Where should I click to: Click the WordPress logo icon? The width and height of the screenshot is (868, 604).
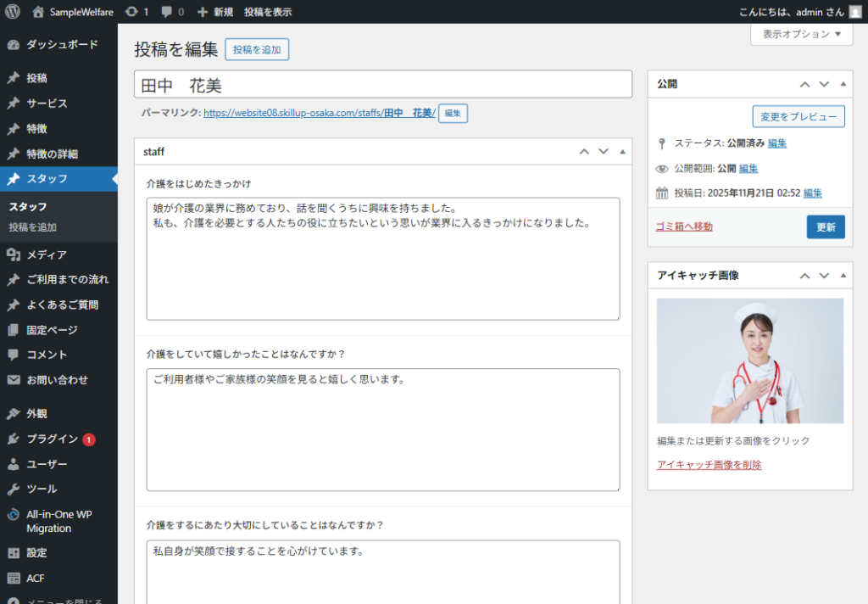(13, 12)
